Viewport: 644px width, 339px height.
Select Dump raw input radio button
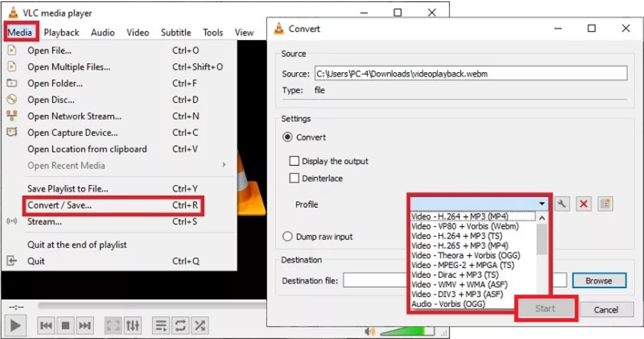[287, 237]
